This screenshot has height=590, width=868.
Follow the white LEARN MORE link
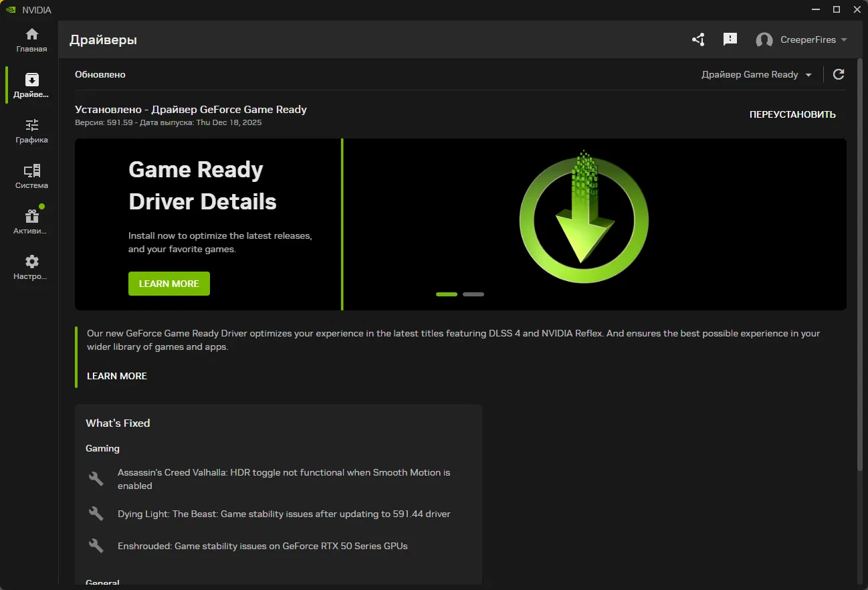coord(117,376)
